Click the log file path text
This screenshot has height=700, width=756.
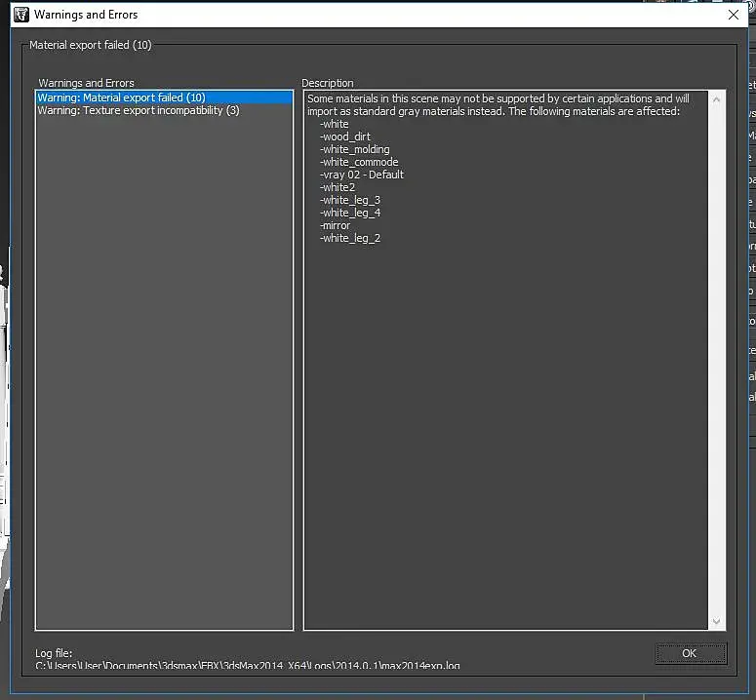[248, 665]
